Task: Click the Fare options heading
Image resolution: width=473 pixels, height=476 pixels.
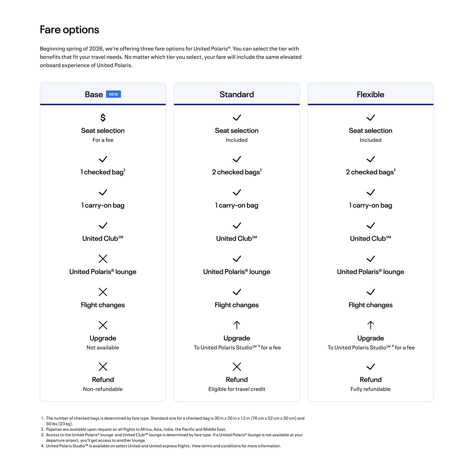Action: pyautogui.click(x=70, y=30)
